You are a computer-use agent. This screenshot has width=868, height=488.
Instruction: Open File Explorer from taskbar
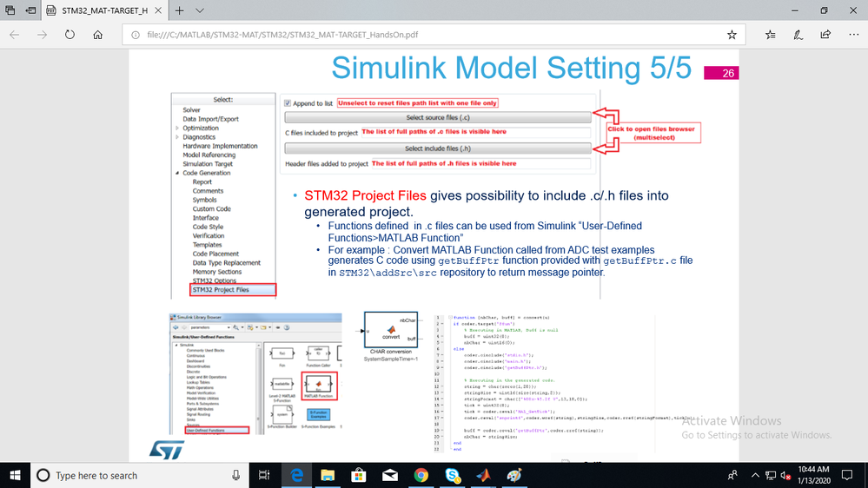pyautogui.click(x=328, y=475)
